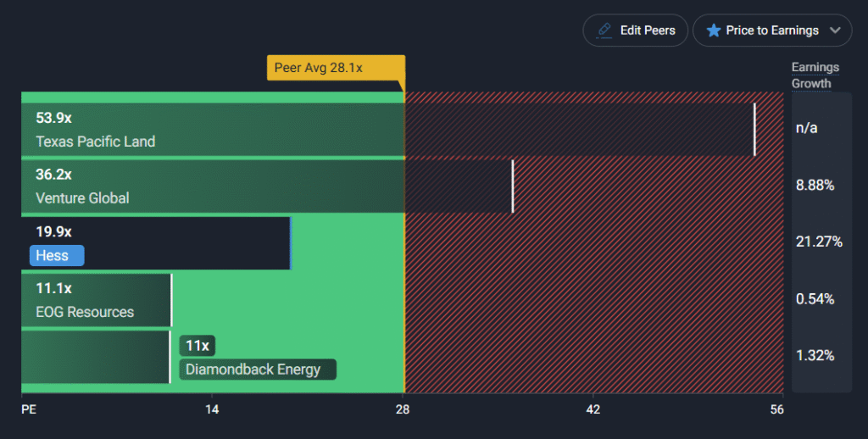Click the PE axis label
Viewport: 868px width, 439px height.
point(29,409)
